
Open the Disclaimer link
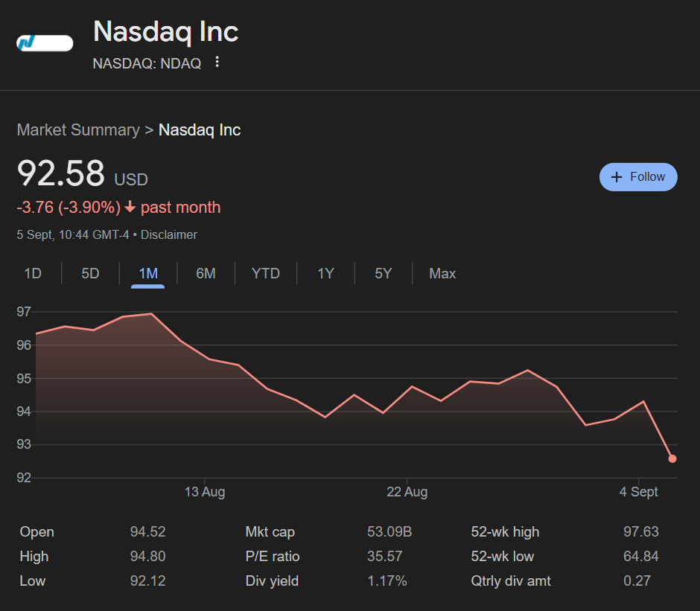(x=169, y=235)
